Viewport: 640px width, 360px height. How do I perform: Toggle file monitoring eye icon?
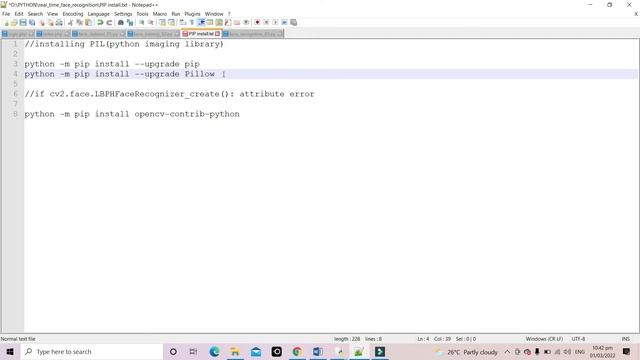(x=246, y=22)
